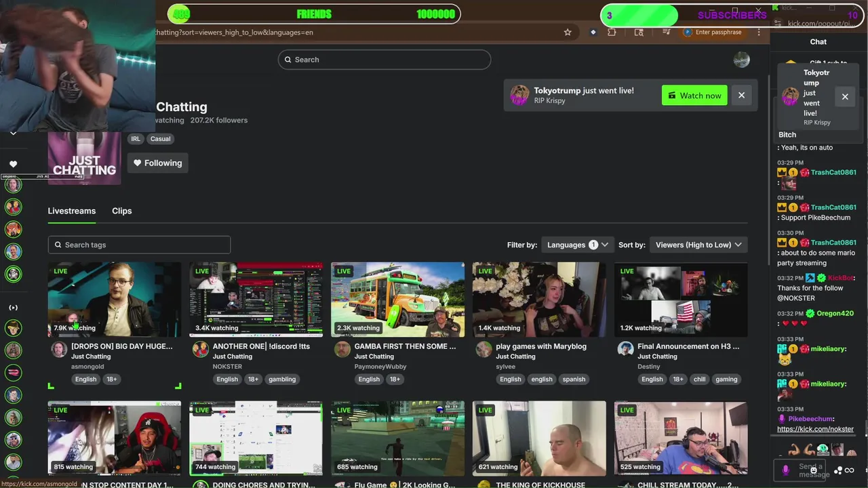Insert the green character emote from quick emotes
Screen dimensions: 868x488
(x=823, y=449)
